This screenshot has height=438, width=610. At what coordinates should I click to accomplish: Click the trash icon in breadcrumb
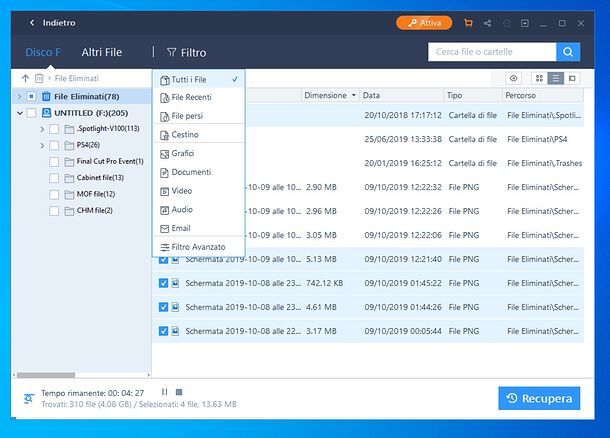39,79
